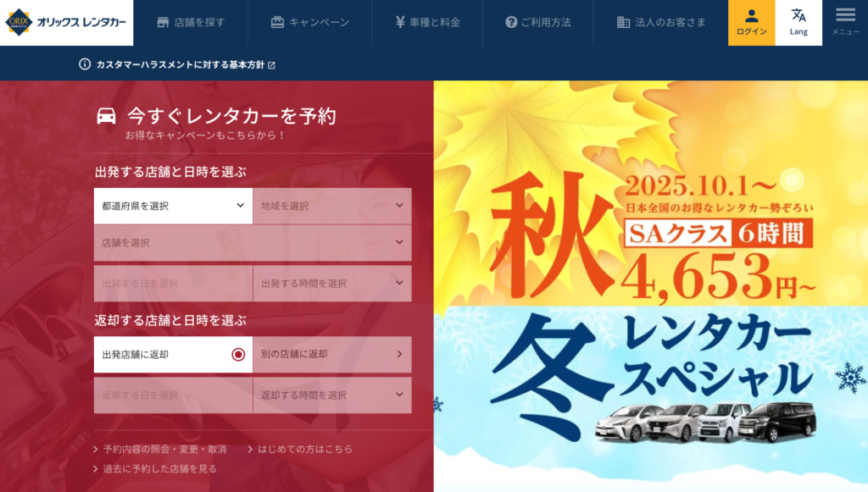Open the 店舗を選択 dropdown
868x492 pixels.
point(253,243)
